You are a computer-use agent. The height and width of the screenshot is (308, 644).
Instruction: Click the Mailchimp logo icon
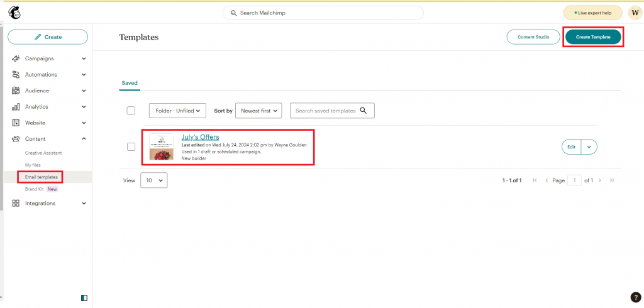14,13
